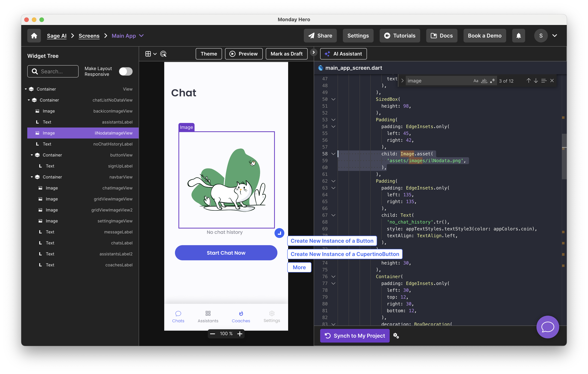Zoom in with the plus icon

click(x=240, y=334)
